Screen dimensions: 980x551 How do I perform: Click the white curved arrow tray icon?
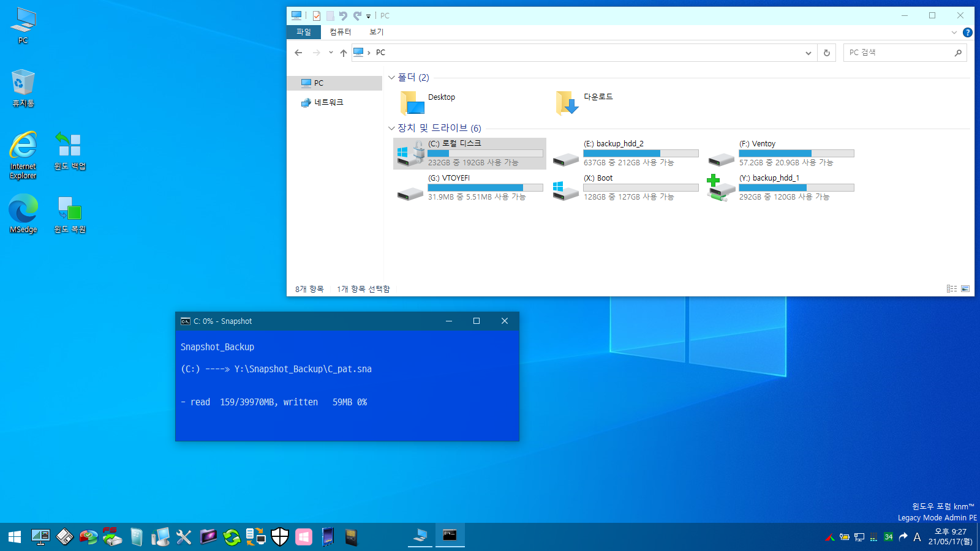tap(903, 538)
